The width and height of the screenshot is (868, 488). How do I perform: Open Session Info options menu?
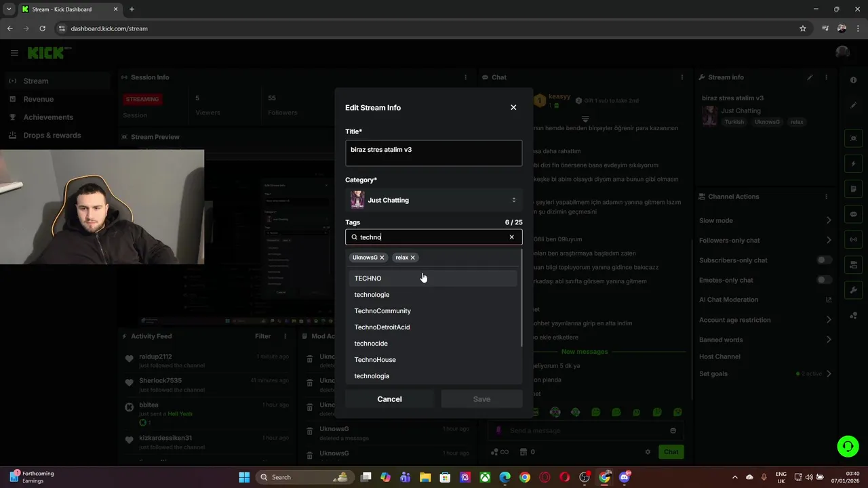click(465, 77)
